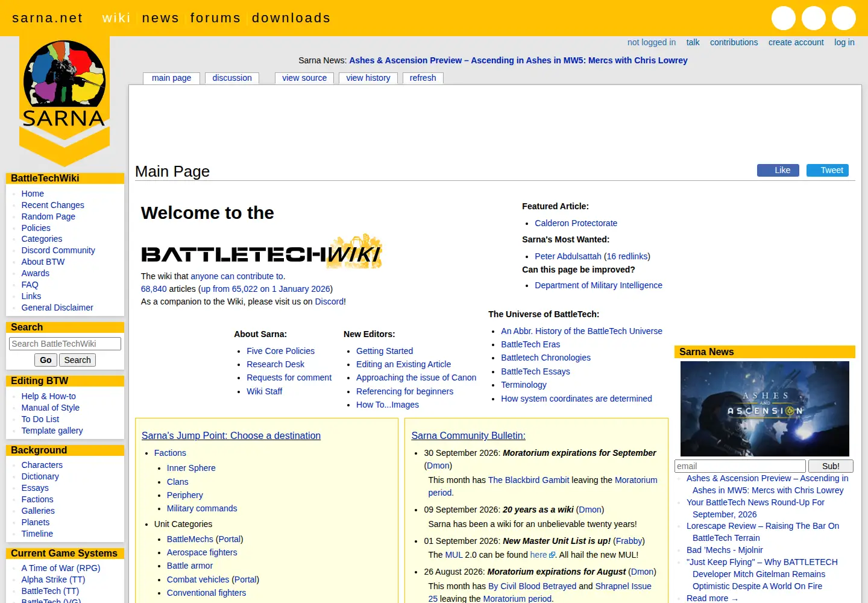Click the Sarna logo image
868x603 pixels.
[x=64, y=101]
